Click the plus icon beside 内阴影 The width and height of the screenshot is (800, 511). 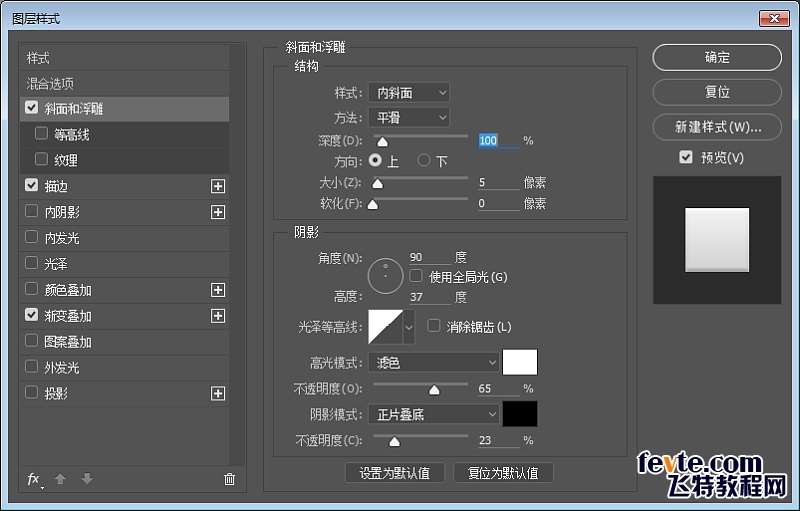coord(218,212)
